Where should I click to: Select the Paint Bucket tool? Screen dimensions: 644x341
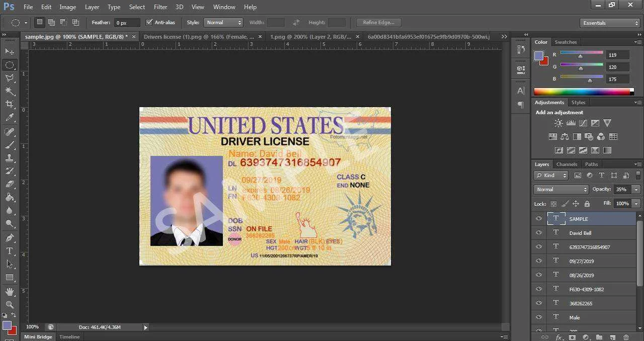pos(10,197)
